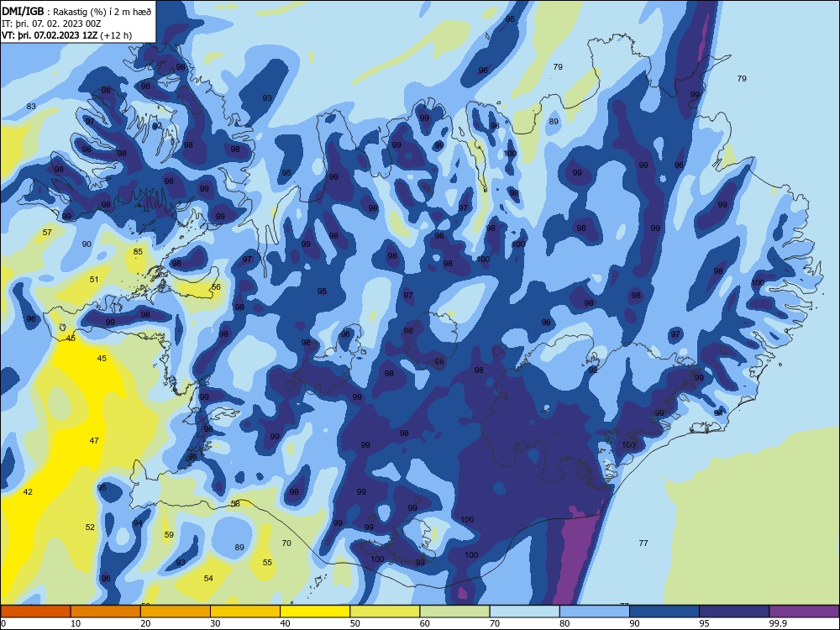Click the humidity value 42 on the map
Screen dimensions: 840x630
(28, 491)
